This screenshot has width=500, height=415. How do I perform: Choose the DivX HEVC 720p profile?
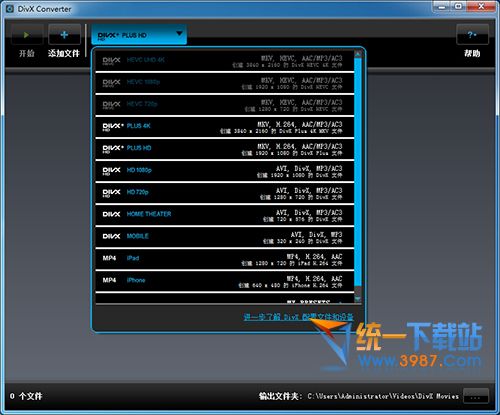coord(225,105)
